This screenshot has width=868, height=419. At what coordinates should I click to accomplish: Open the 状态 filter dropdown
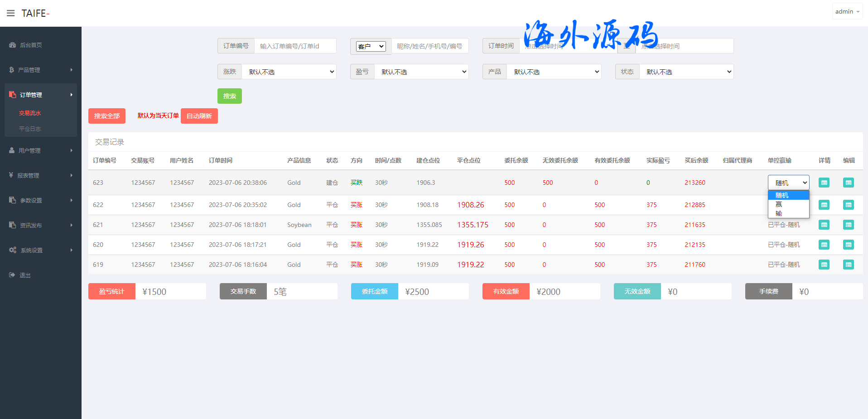[x=686, y=72]
